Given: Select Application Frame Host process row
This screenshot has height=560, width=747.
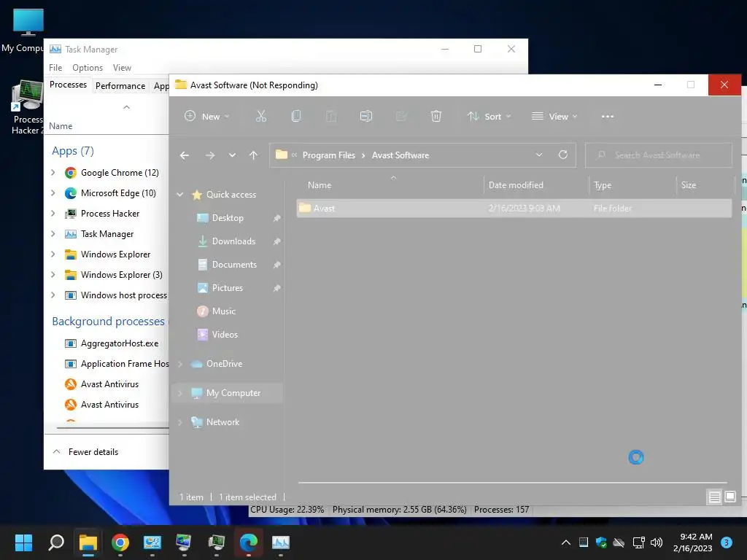Looking at the screenshot, I should pyautogui.click(x=116, y=364).
